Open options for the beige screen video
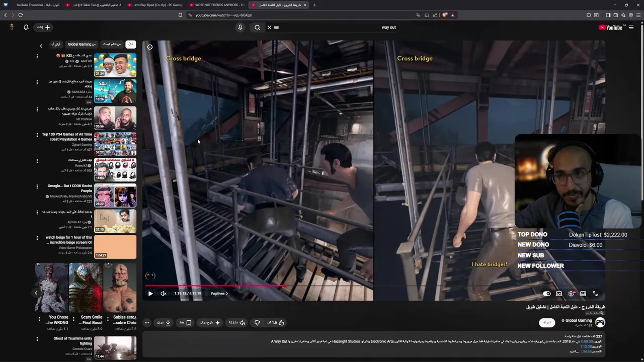Image resolution: width=644 pixels, height=362 pixels. (37, 238)
